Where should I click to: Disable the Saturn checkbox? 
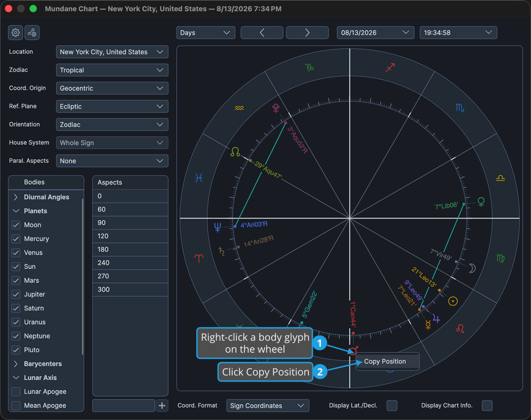coord(16,308)
